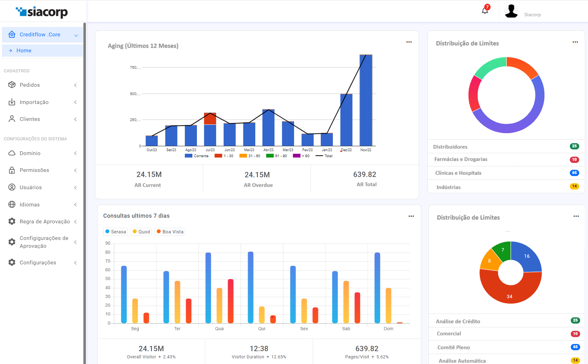
Task: Click the Jul/23 red bar segment
Action: click(210, 119)
